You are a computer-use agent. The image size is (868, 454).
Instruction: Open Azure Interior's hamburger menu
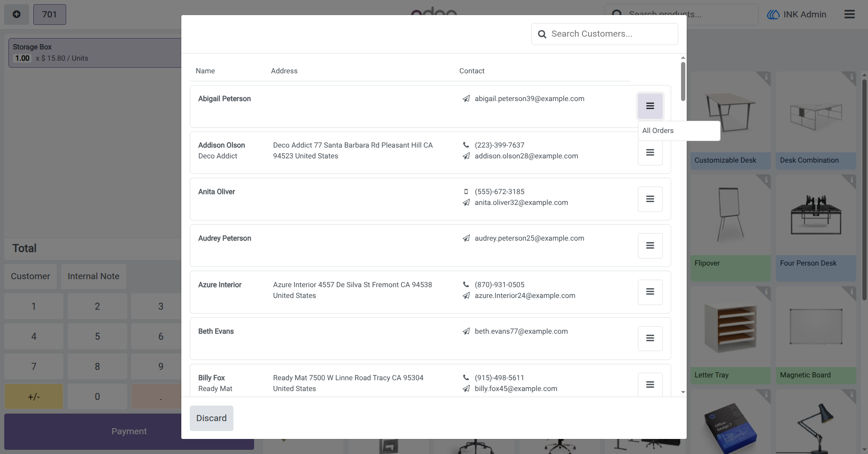click(650, 292)
